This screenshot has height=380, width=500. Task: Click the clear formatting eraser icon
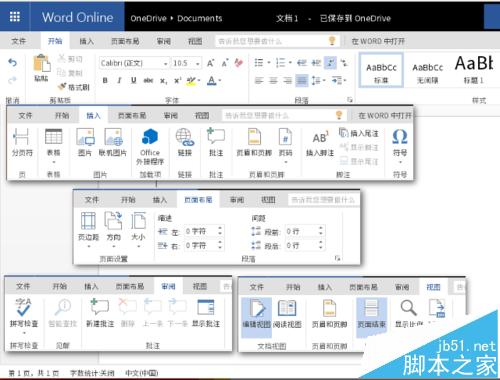pos(239,63)
